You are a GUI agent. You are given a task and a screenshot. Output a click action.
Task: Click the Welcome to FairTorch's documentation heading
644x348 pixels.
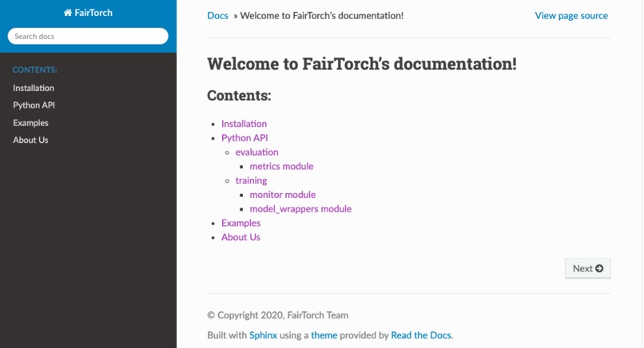pyautogui.click(x=362, y=64)
